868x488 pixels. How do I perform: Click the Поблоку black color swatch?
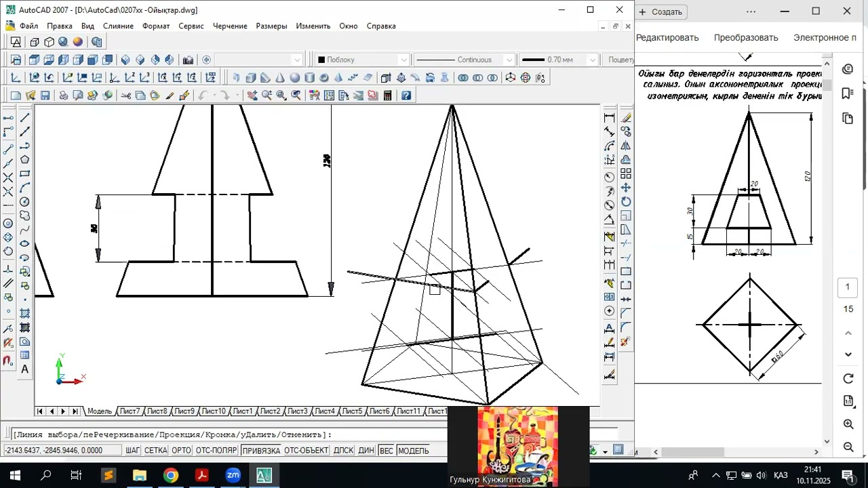321,60
